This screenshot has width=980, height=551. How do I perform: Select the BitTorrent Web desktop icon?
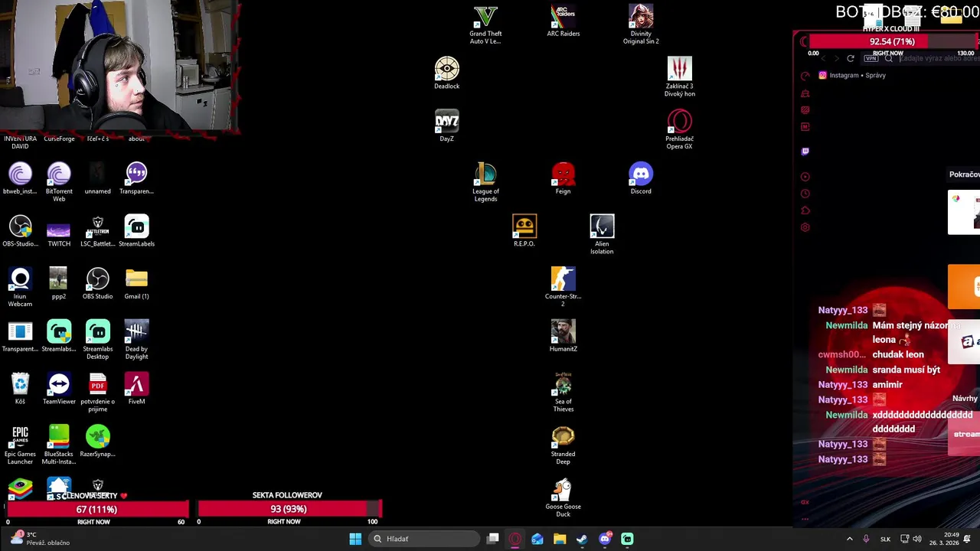59,182
